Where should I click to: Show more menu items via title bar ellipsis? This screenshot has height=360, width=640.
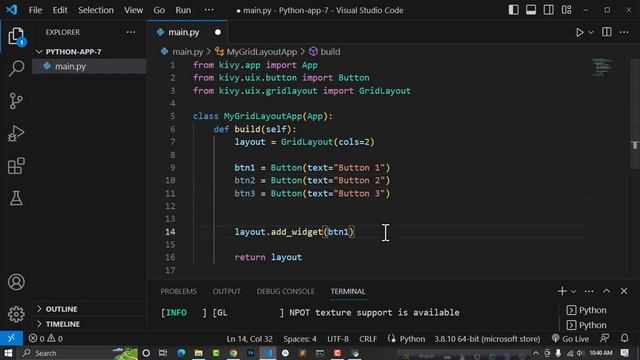209,10
